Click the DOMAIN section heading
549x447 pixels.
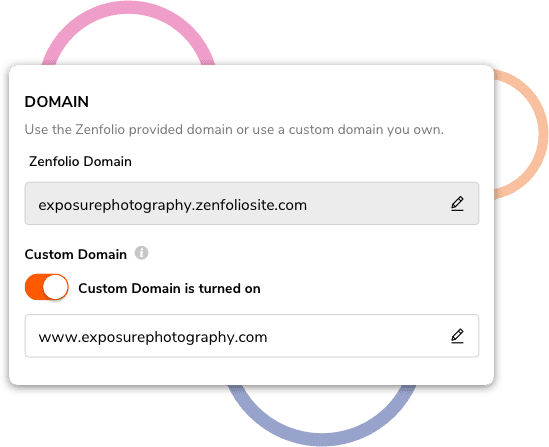click(57, 102)
